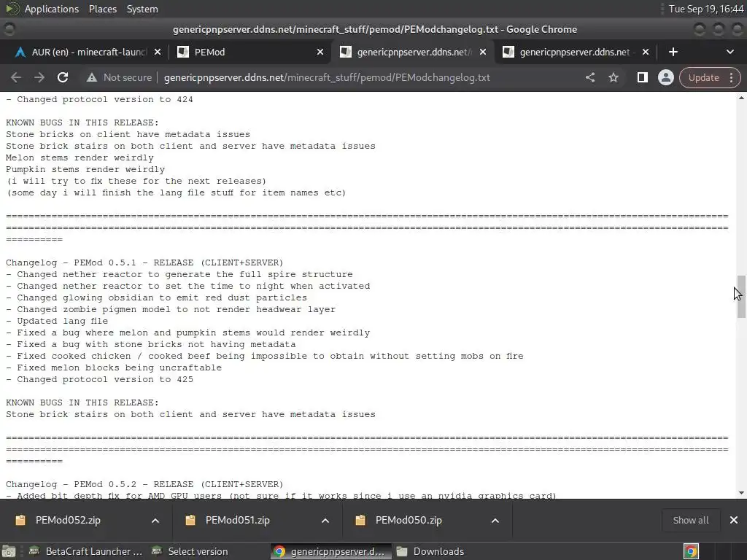The image size is (747, 560).
Task: Click the clock Tue Sep 19, 16:44
Action: point(706,9)
